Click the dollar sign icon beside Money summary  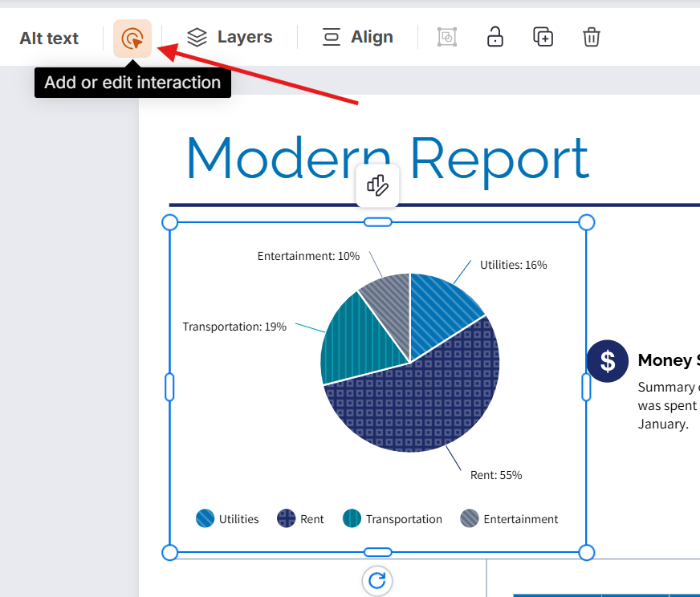pos(608,361)
